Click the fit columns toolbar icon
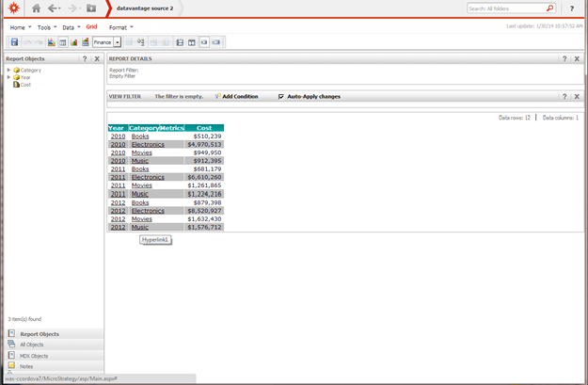 click(x=192, y=42)
